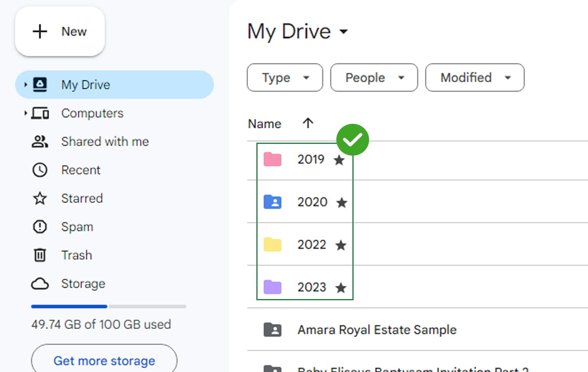Screen dimensions: 588x372
Task: Open the Storage cloud icon
Action: tap(40, 283)
